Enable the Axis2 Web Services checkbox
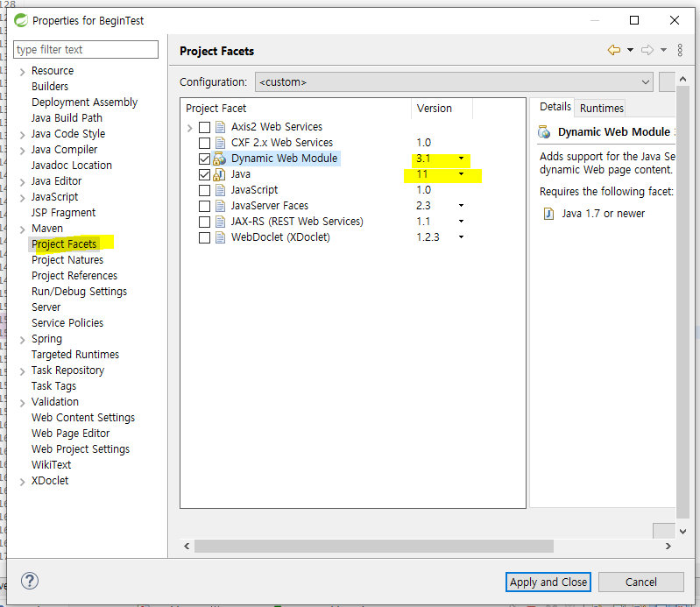 (x=204, y=127)
